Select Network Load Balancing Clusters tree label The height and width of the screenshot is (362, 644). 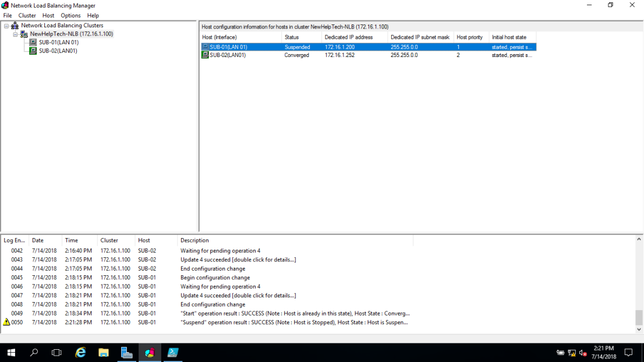click(x=62, y=26)
